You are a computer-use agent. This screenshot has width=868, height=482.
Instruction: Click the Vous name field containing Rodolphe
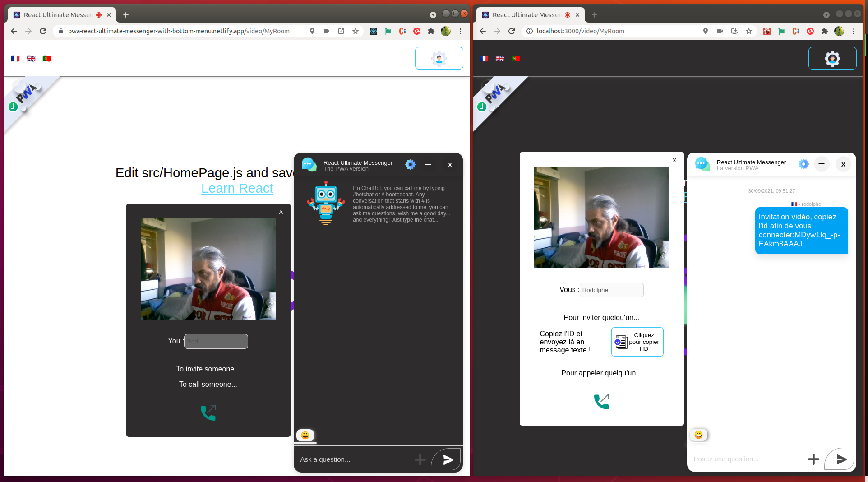click(611, 290)
